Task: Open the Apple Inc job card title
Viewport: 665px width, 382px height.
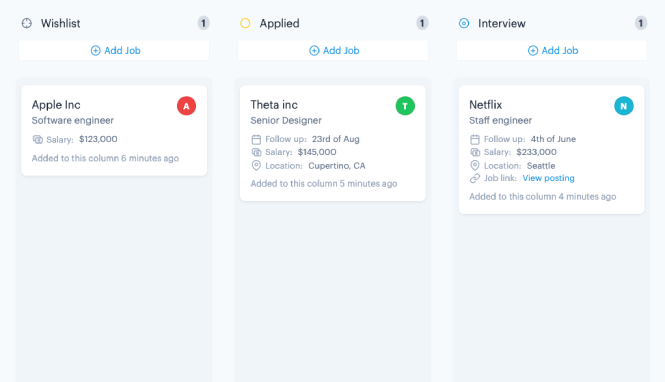Action: tap(56, 105)
